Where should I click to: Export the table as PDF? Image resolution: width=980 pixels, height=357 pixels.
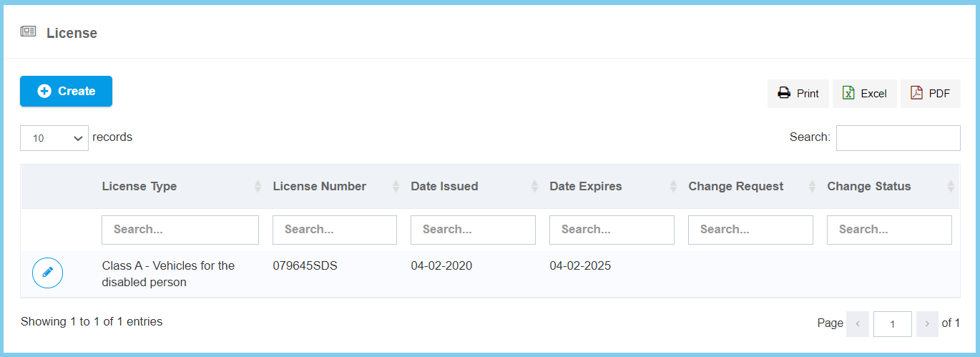[x=930, y=94]
